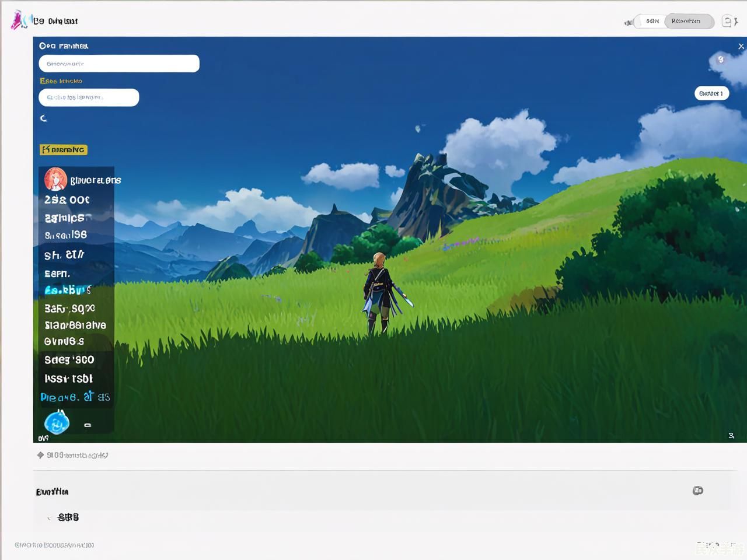Select the first cyan highlighted row in sidebar list
747x560 pixels.
[68, 290]
